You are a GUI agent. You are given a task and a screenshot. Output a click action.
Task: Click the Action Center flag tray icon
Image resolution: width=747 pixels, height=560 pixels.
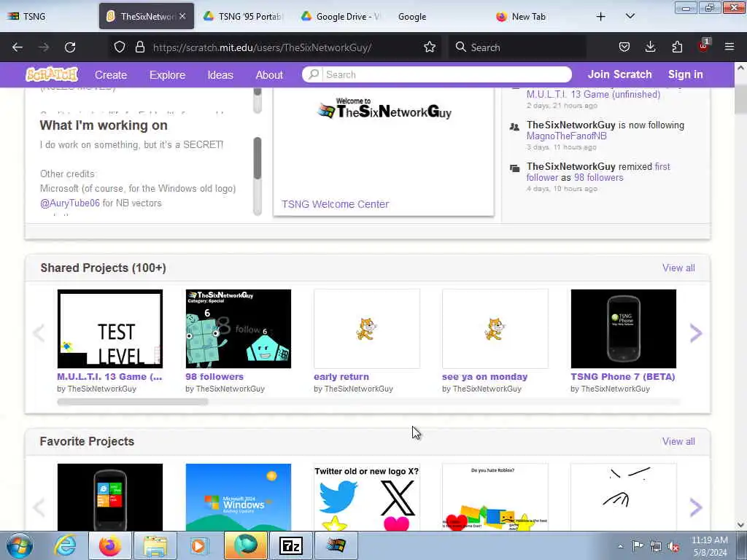tap(638, 546)
